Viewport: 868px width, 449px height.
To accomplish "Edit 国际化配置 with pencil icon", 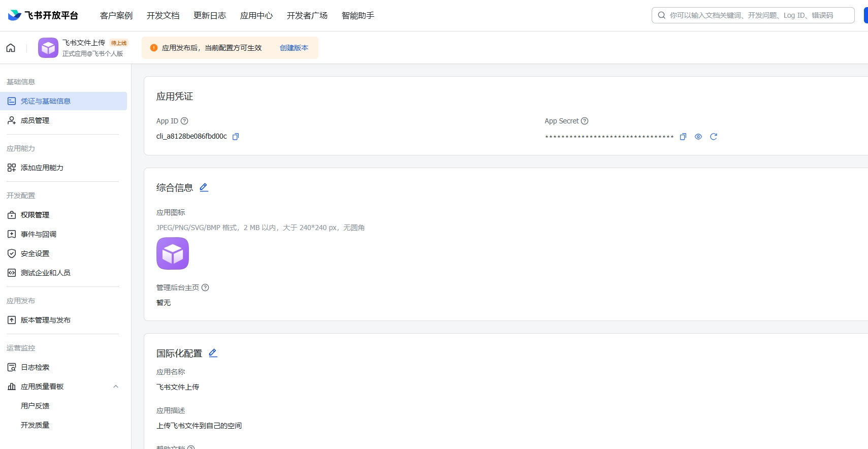I will pyautogui.click(x=213, y=353).
